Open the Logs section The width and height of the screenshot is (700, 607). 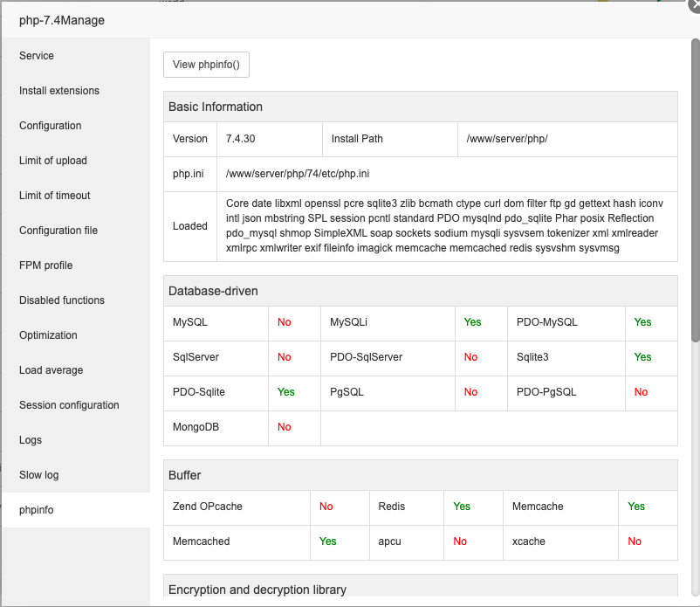coord(31,440)
